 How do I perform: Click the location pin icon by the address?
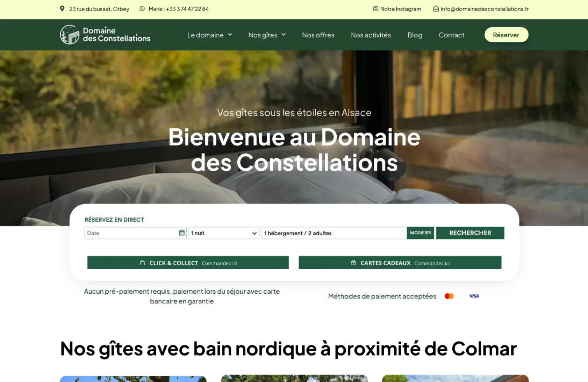[x=62, y=9]
